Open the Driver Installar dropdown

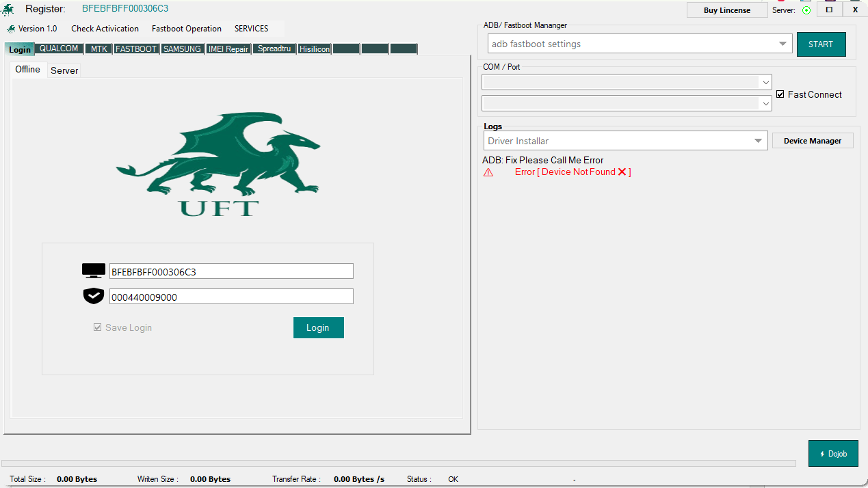coord(757,140)
